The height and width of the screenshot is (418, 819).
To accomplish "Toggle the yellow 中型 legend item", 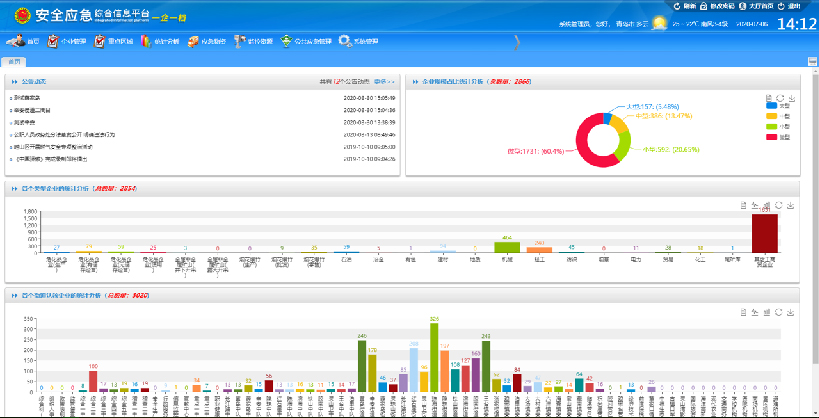I will click(x=771, y=115).
